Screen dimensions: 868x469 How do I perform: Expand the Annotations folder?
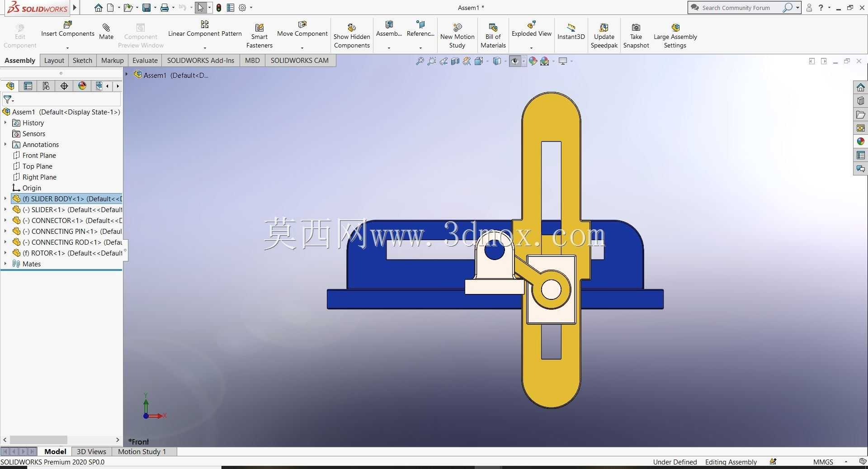tap(5, 144)
